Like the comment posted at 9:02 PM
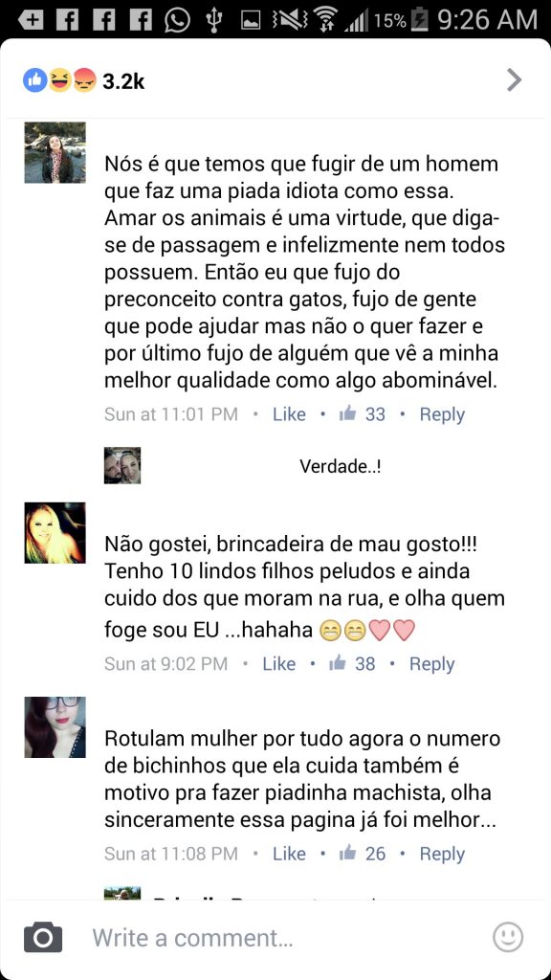551x980 pixels. (279, 664)
